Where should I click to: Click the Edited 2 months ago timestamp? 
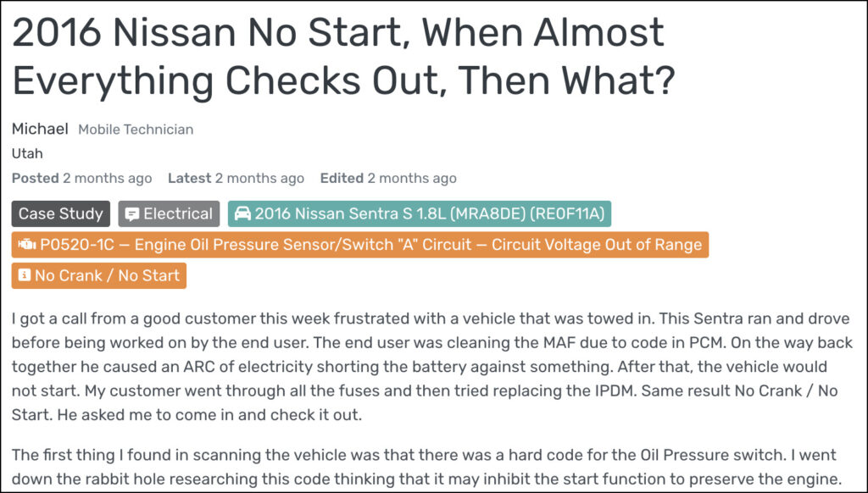pos(388,178)
